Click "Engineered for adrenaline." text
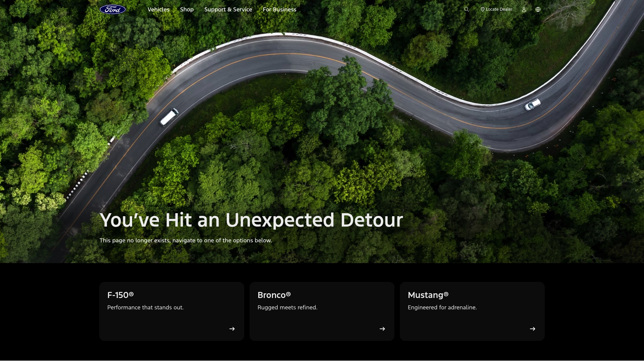This screenshot has width=644, height=362. tap(442, 307)
